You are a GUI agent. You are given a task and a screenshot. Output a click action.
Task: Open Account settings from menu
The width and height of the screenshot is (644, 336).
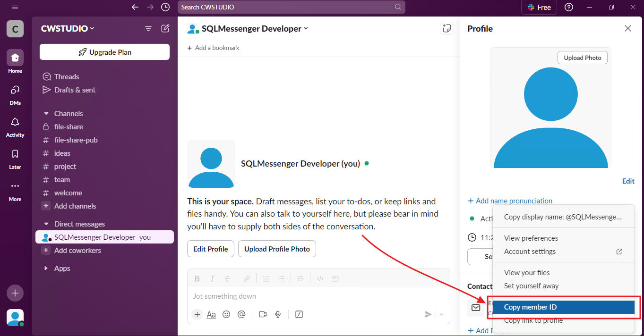pos(563,252)
